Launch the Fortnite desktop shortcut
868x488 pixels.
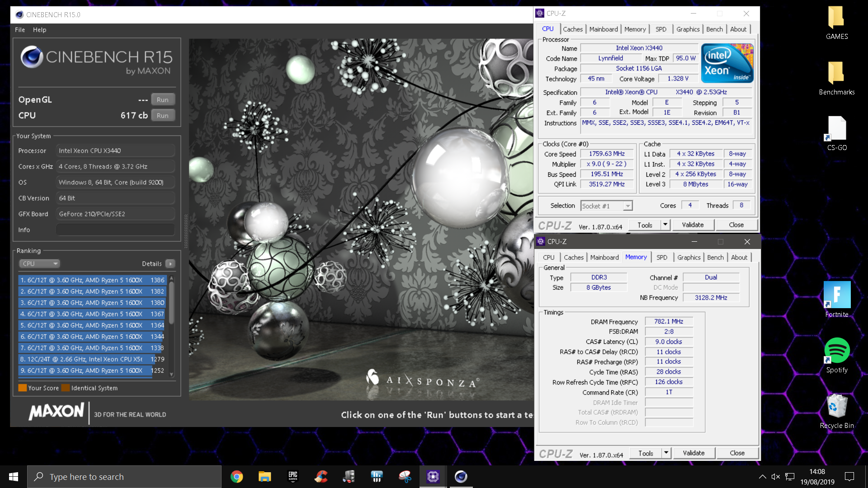837,300
